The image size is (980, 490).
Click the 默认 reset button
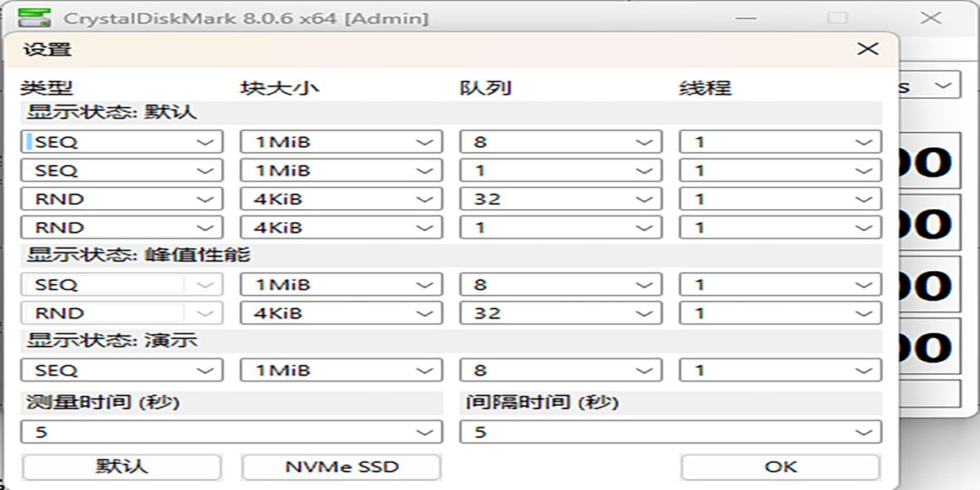122,467
